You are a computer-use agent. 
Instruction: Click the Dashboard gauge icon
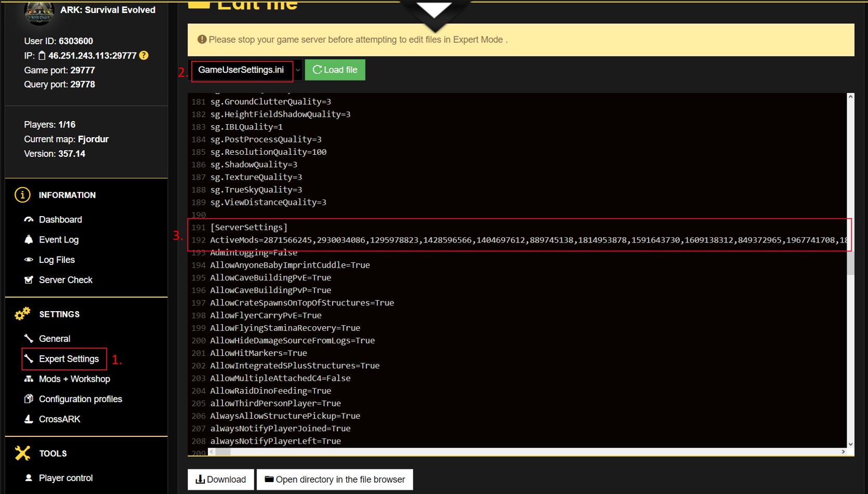(x=29, y=220)
